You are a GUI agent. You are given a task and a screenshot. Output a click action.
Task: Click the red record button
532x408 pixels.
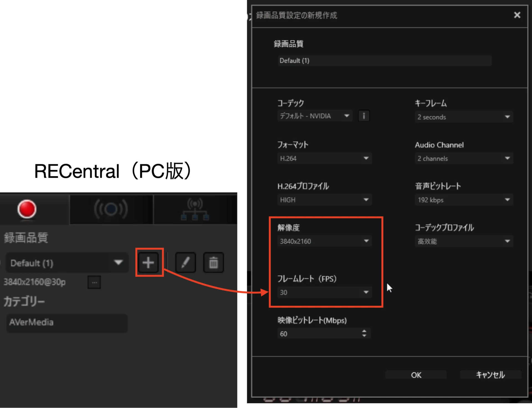pos(27,209)
